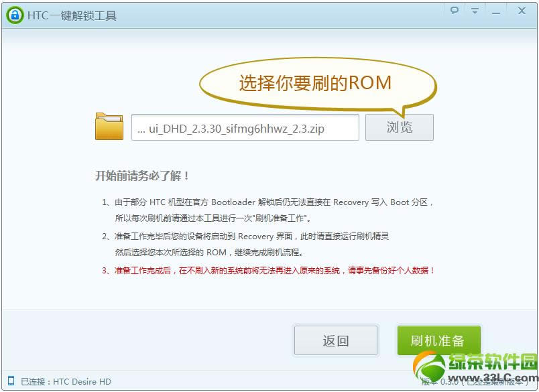Click the version number text at bottom right
The width and height of the screenshot is (539, 392).
[x=475, y=382]
